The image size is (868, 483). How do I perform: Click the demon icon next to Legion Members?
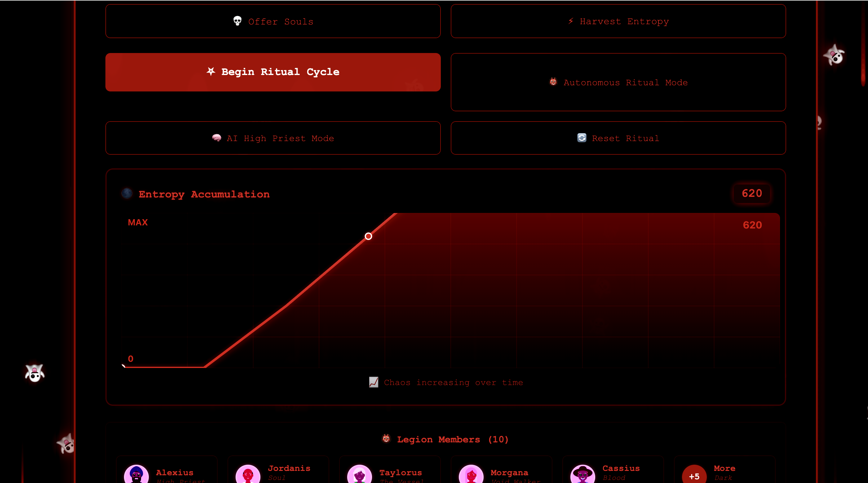click(386, 439)
